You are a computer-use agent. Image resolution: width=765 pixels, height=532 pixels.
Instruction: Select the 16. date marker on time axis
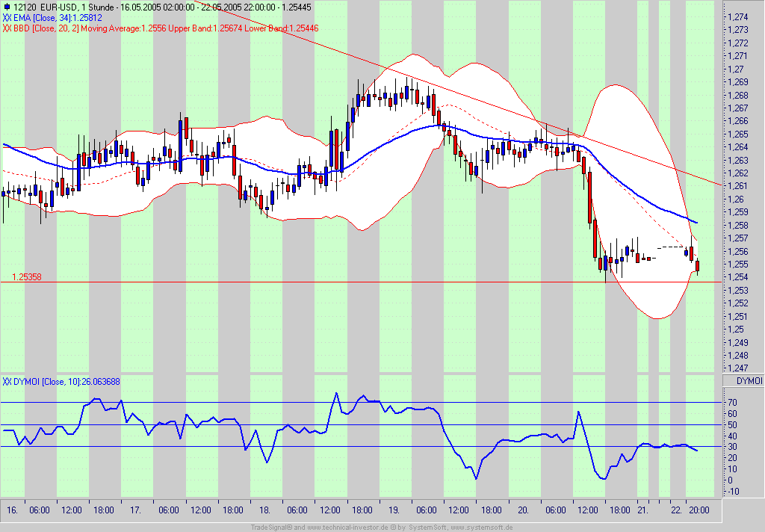click(12, 510)
